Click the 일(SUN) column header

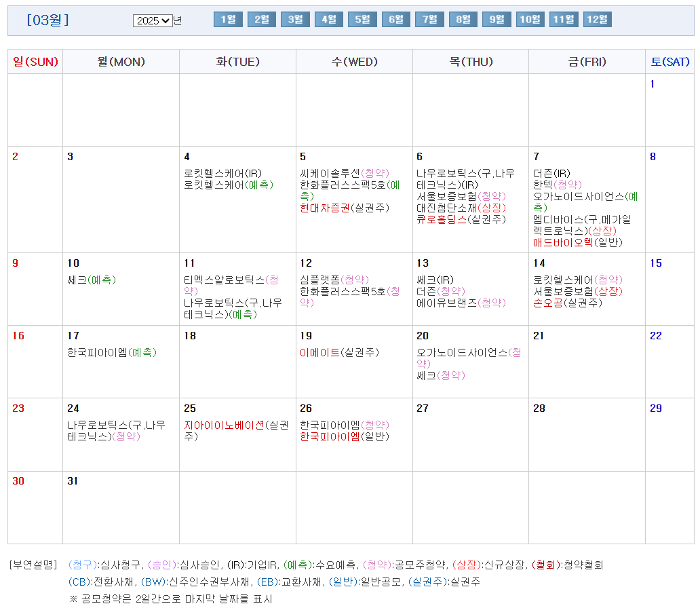coord(36,62)
